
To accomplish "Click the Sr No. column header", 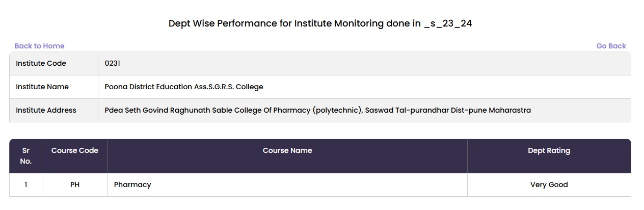I will pos(26,156).
